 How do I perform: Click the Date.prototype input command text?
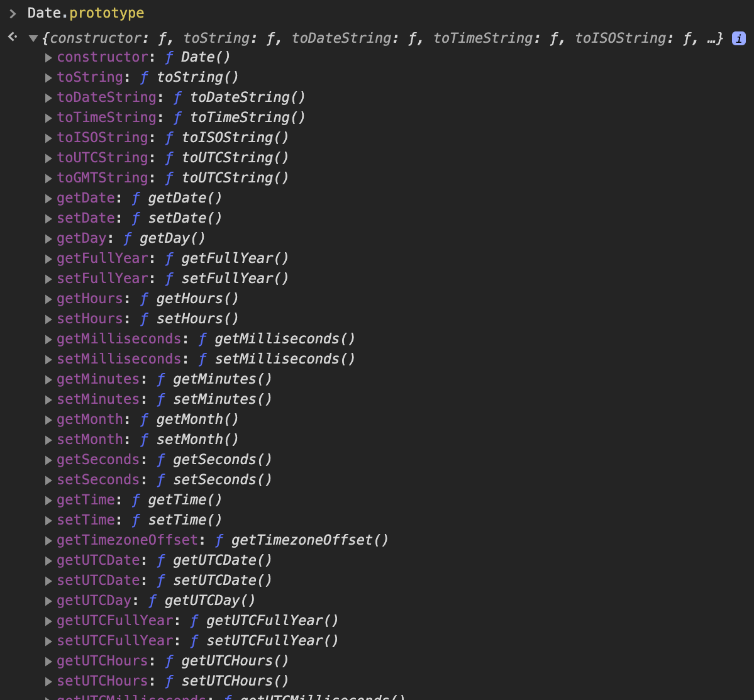(86, 13)
